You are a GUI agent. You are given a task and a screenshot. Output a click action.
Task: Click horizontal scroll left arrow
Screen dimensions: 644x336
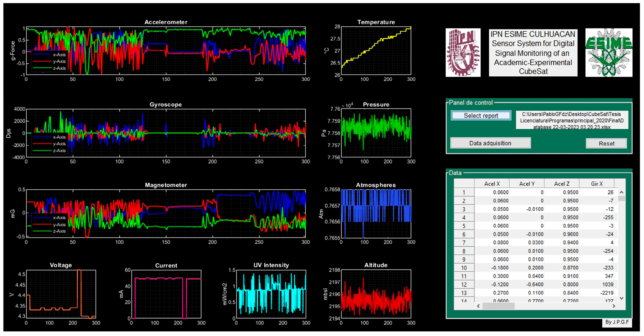pos(478,306)
